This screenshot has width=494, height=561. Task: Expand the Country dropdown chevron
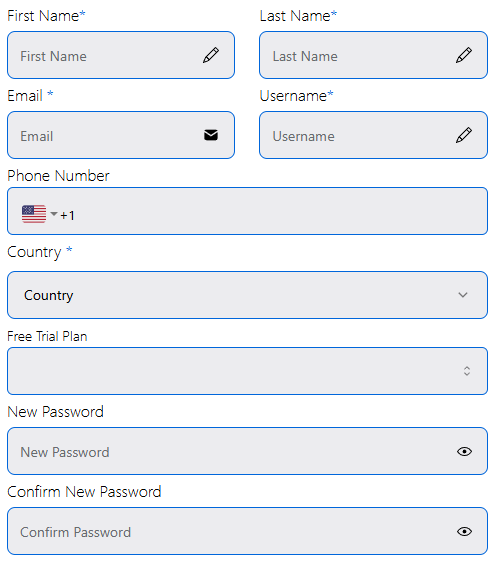(463, 295)
